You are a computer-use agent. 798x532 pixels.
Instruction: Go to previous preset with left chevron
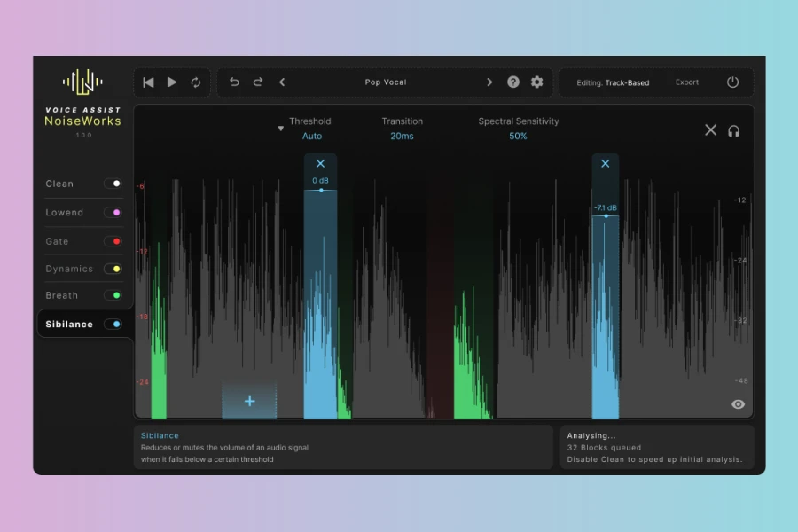(282, 82)
